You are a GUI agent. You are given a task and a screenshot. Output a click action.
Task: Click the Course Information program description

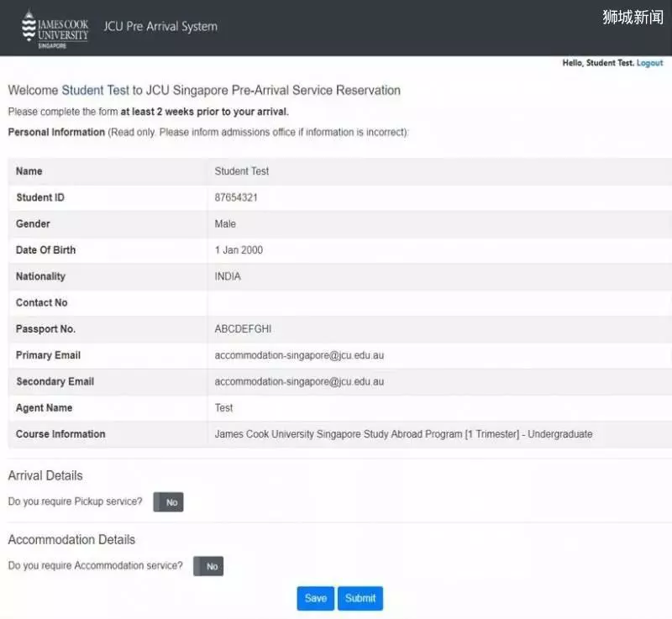pyautogui.click(x=403, y=434)
